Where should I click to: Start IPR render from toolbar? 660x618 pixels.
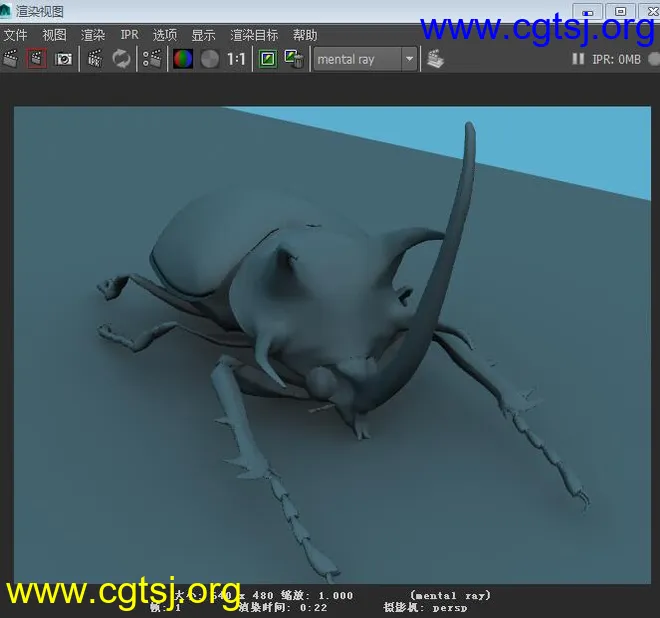point(95,59)
